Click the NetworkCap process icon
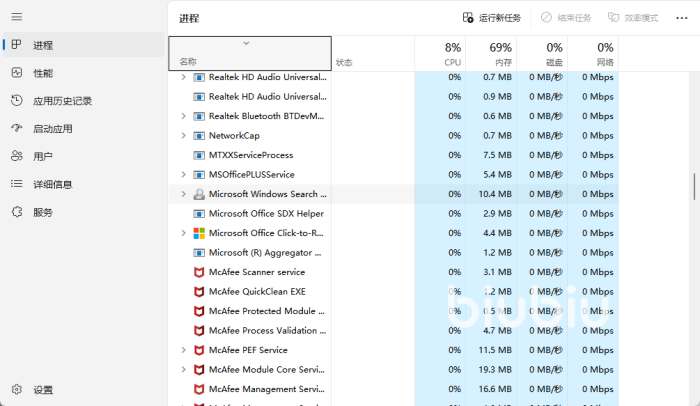700x406 pixels. [199, 136]
